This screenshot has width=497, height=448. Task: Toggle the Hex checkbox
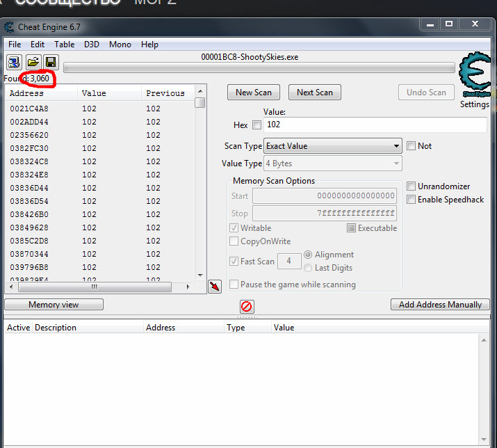[256, 125]
